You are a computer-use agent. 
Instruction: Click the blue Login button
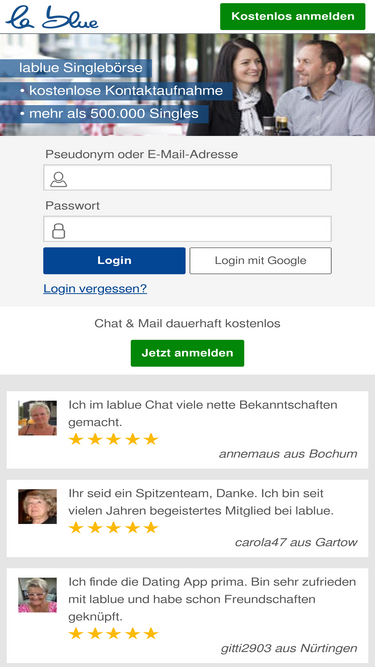[114, 260]
